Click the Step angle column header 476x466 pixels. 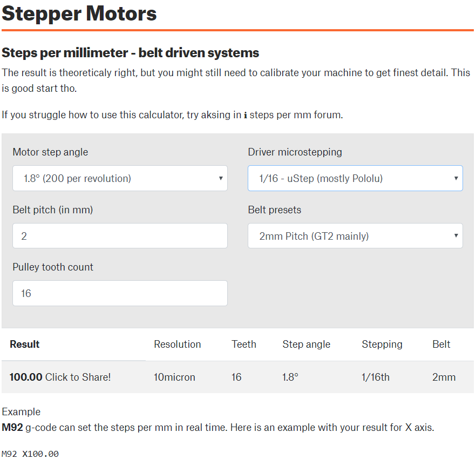click(x=306, y=345)
